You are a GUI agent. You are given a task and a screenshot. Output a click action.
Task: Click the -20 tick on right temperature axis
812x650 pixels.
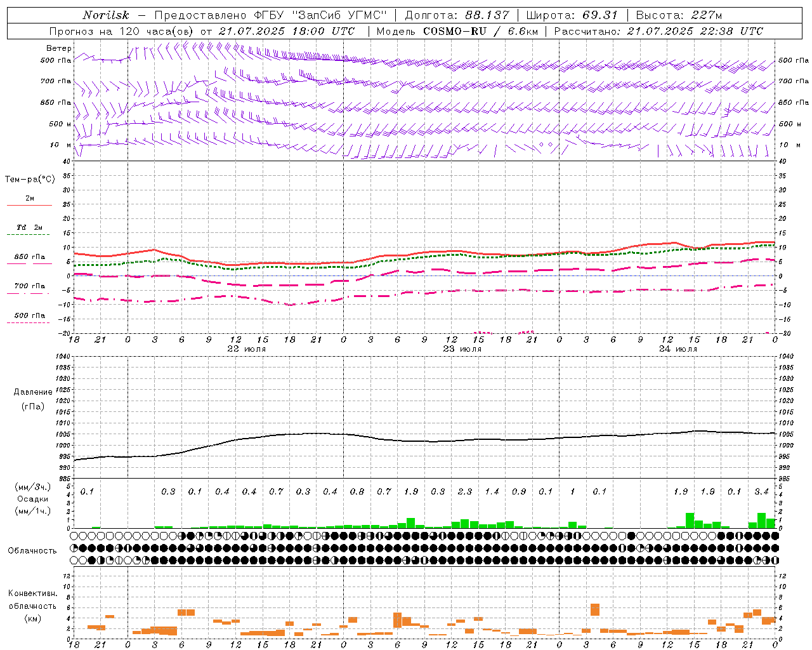click(x=783, y=333)
